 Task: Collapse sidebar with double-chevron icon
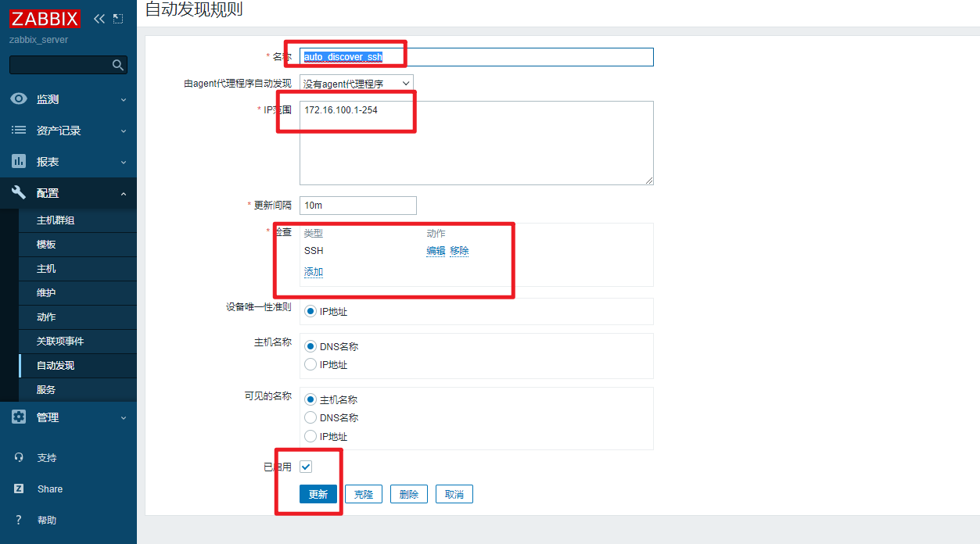tap(99, 18)
